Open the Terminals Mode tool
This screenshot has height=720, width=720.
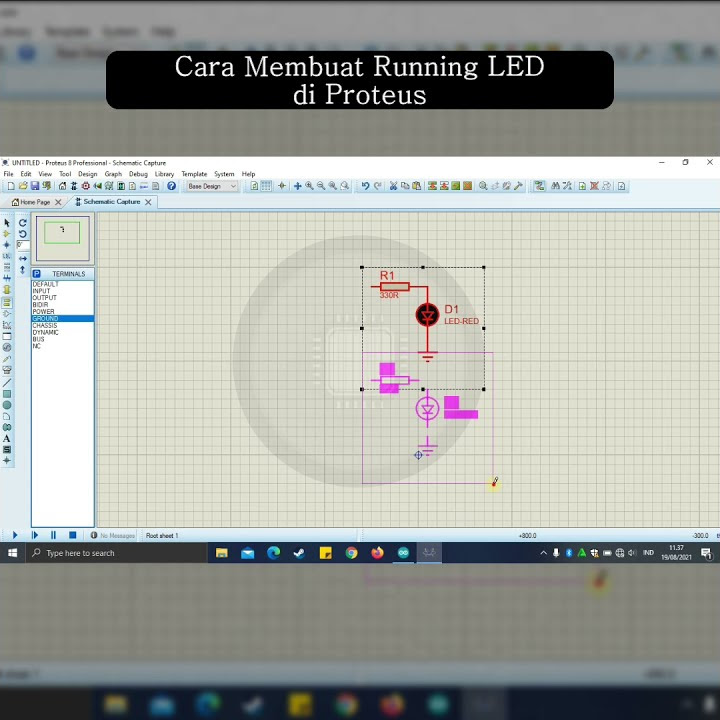(x=7, y=303)
